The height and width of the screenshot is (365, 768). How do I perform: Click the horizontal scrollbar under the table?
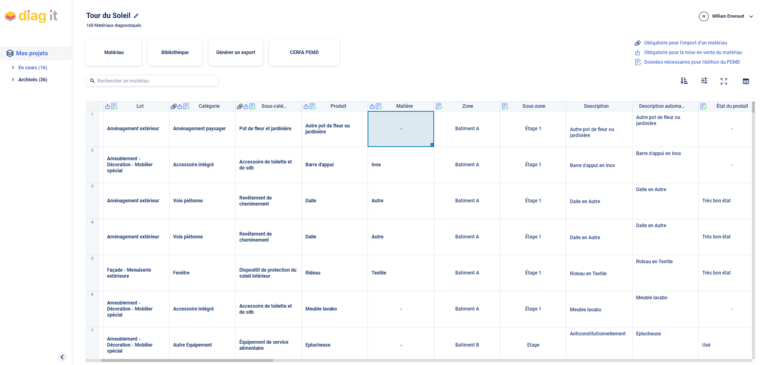pos(187,361)
